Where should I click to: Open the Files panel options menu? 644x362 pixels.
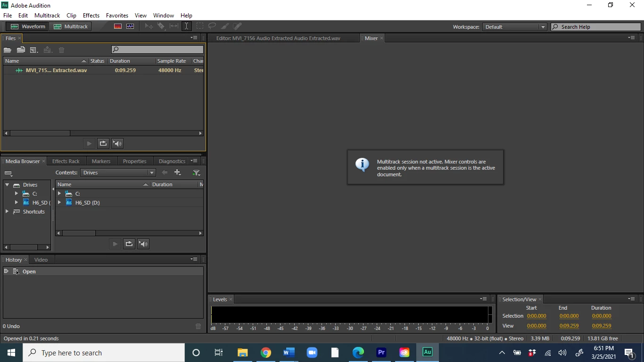point(194,38)
